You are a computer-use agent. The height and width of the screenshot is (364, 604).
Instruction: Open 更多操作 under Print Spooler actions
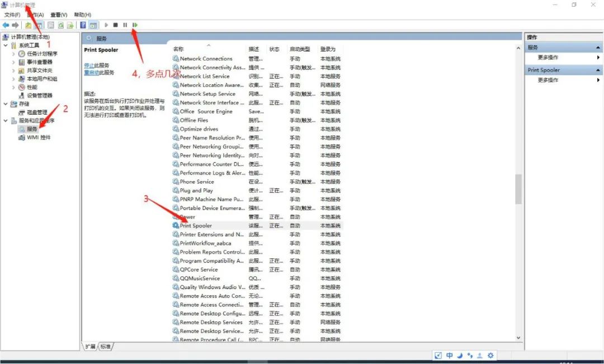(548, 80)
